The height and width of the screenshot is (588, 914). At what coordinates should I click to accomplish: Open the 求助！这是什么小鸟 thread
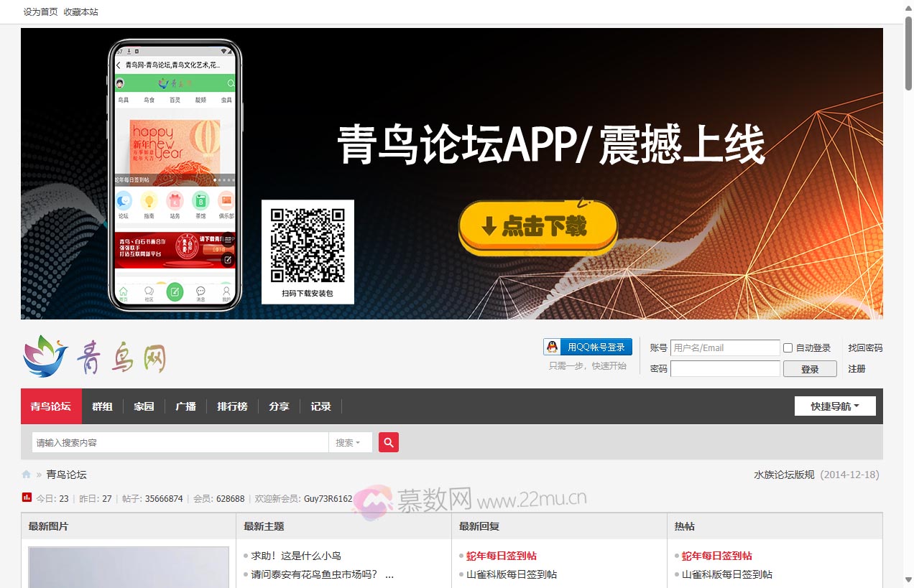[296, 556]
